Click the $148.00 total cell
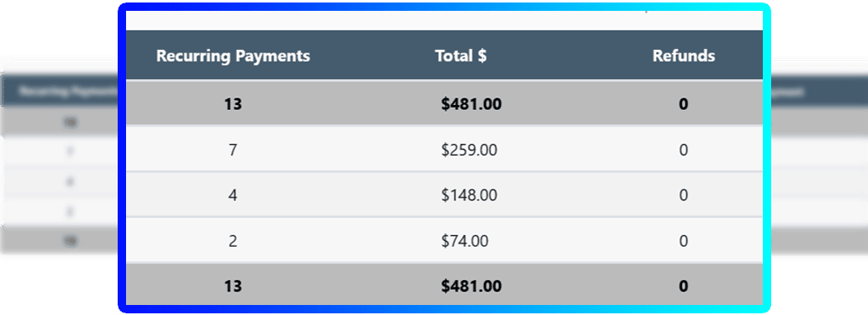Screen dimensions: 868x315 coord(469,195)
